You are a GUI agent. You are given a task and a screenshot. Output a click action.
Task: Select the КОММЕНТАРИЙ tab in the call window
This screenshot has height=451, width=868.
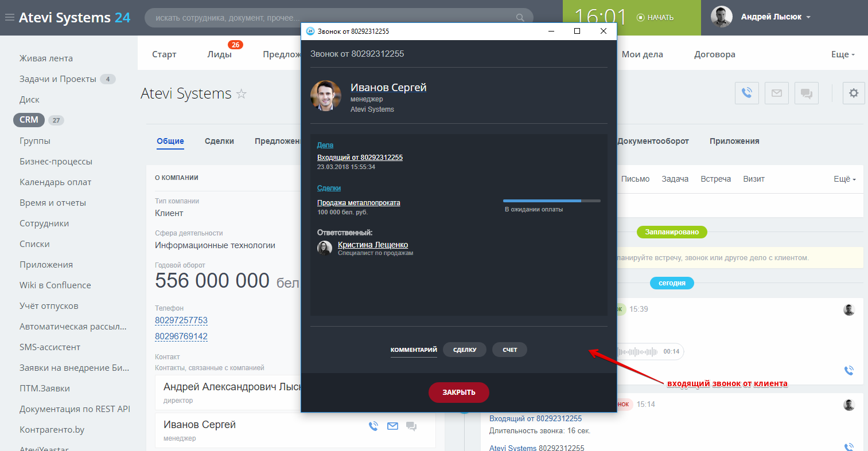[414, 350]
